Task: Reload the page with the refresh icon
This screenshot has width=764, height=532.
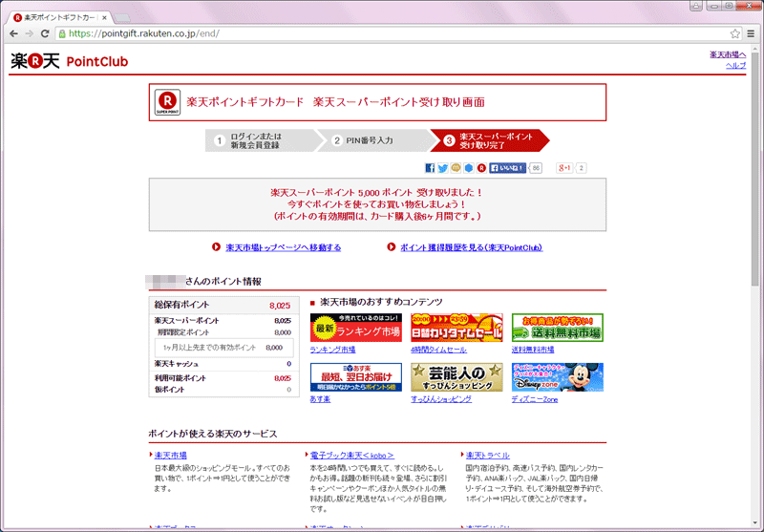Action: coord(45,33)
